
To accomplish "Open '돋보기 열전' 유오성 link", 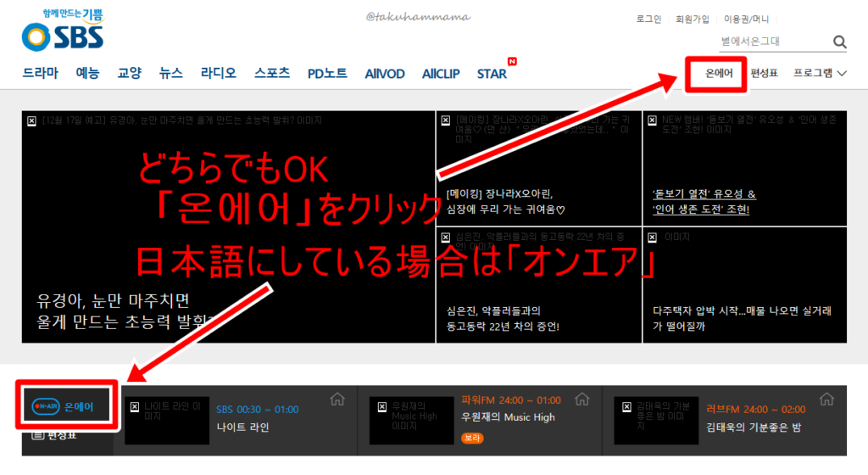I will pyautogui.click(x=704, y=202).
